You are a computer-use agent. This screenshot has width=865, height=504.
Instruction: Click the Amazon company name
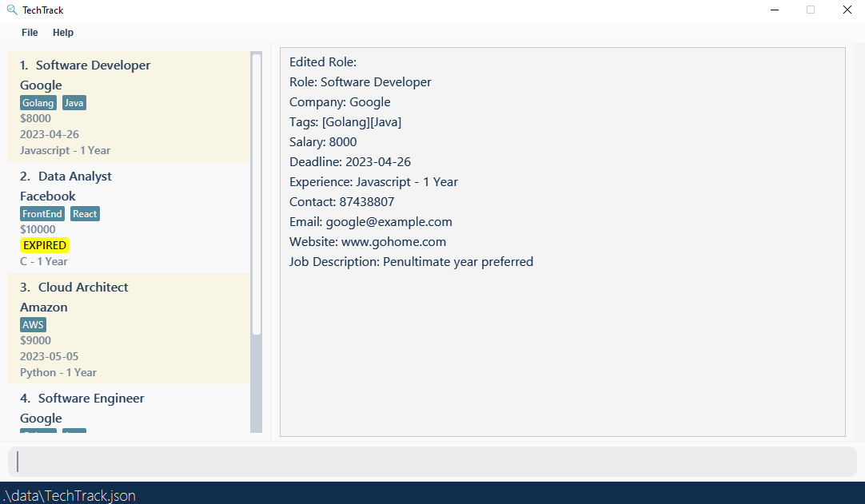44,308
